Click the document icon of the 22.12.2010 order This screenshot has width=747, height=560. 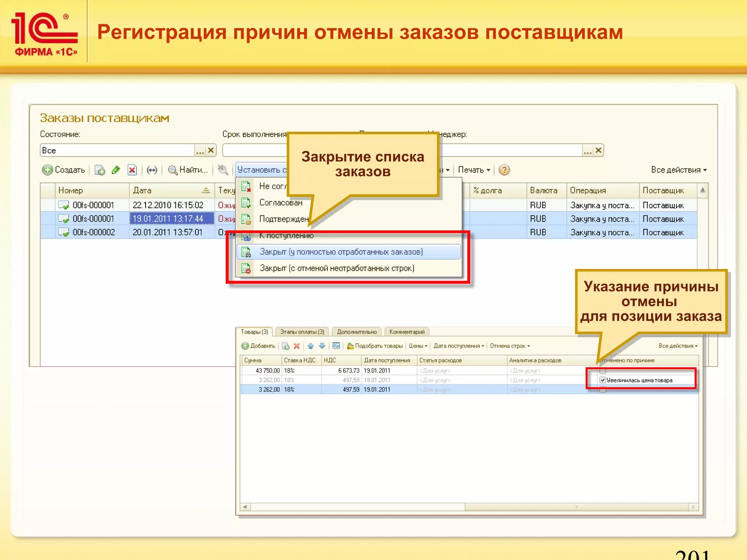point(64,205)
